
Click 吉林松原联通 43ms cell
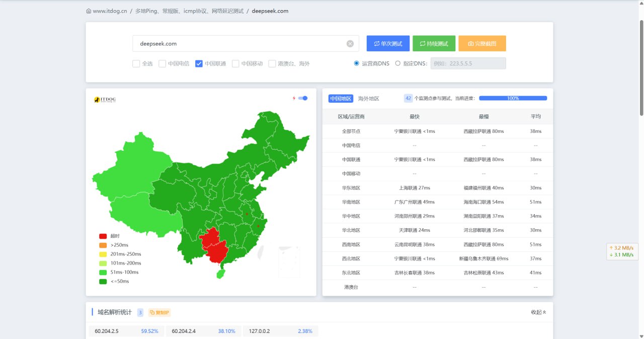pyautogui.click(x=484, y=273)
